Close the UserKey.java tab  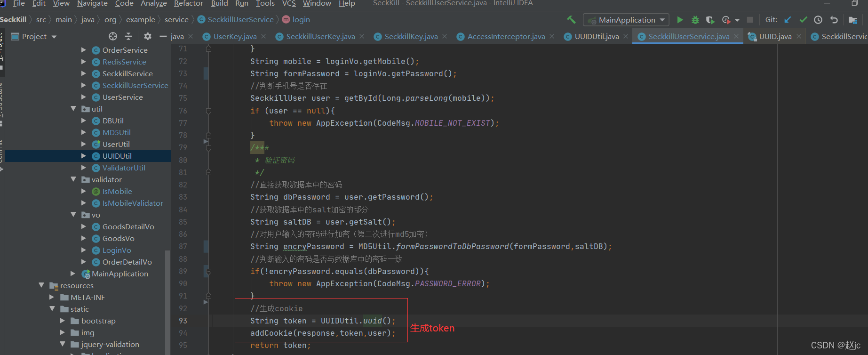263,36
